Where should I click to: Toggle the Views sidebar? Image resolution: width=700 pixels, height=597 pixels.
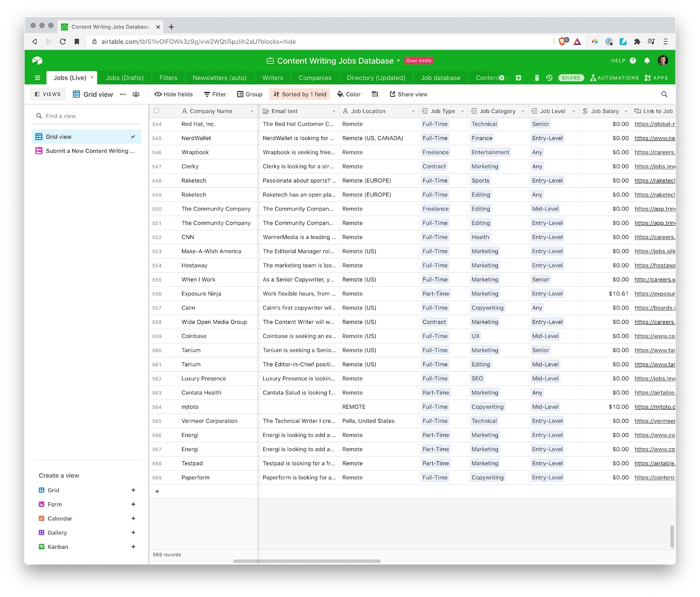48,94
